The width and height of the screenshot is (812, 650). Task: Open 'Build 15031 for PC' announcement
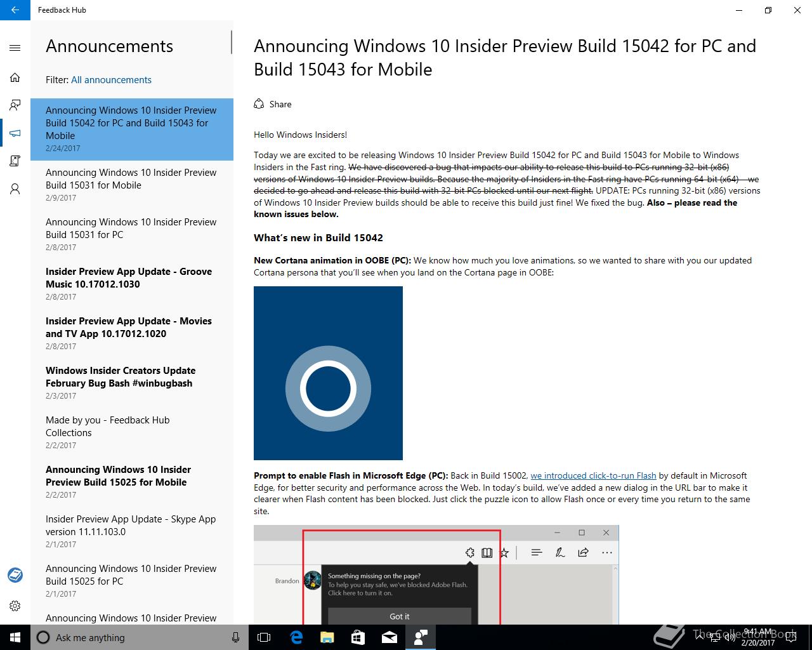[132, 234]
